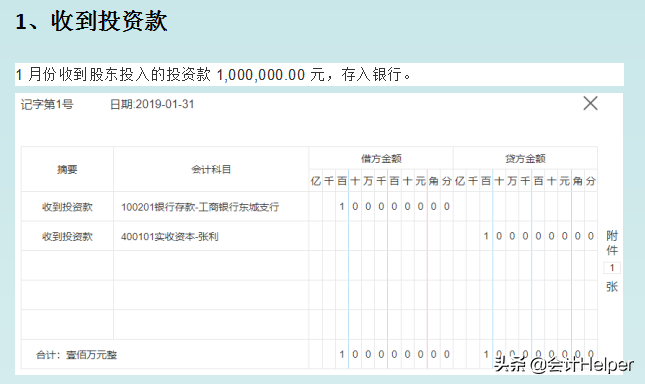Viewport: 645px width, 384px height.
Task: Click the description sentence about 1,000,000.00 元
Action: 213,75
